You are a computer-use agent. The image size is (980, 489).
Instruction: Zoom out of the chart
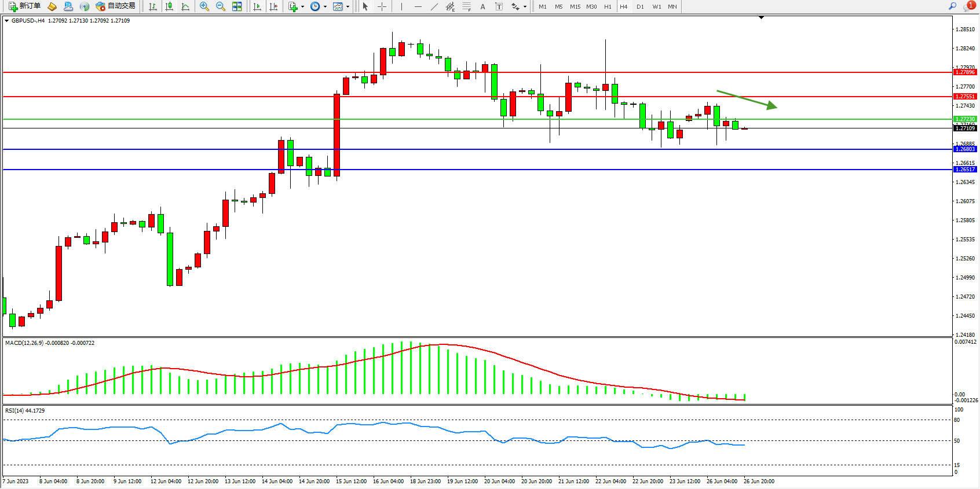click(x=221, y=6)
